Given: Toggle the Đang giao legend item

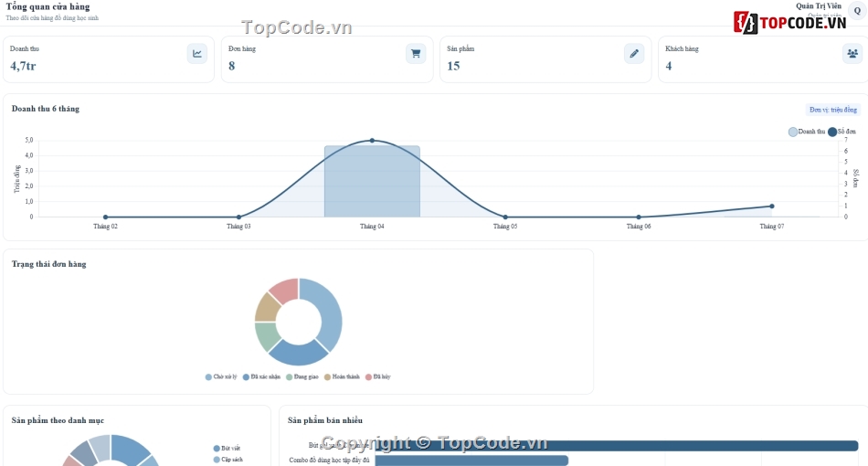Looking at the screenshot, I should click(x=302, y=376).
